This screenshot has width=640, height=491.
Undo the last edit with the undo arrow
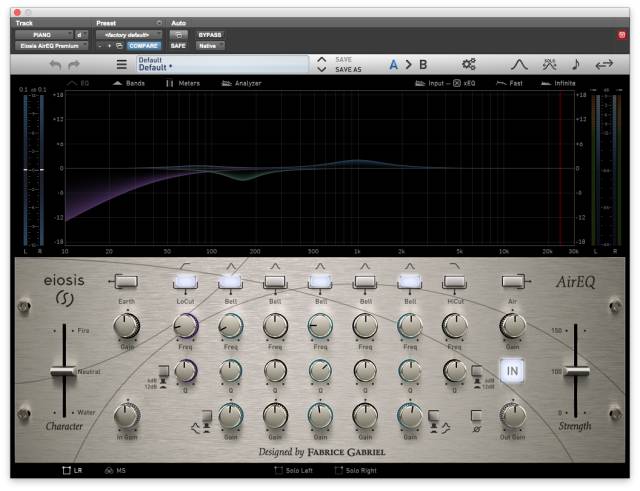pyautogui.click(x=56, y=64)
